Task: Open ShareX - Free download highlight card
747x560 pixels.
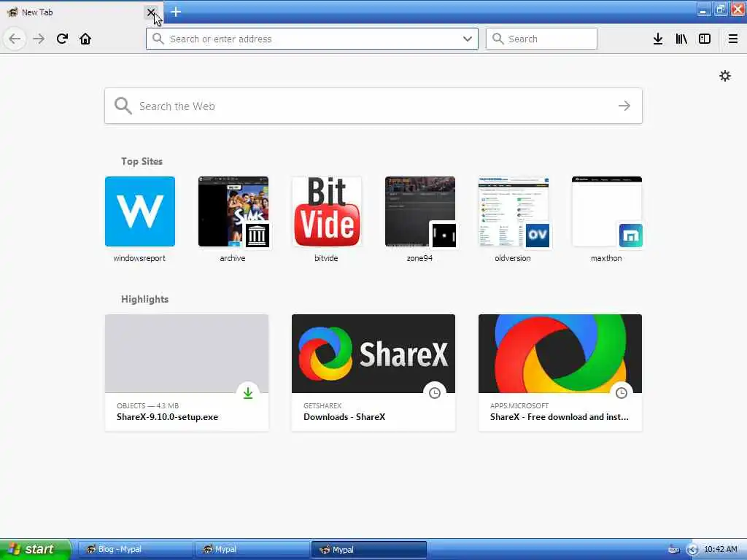Action: click(560, 373)
